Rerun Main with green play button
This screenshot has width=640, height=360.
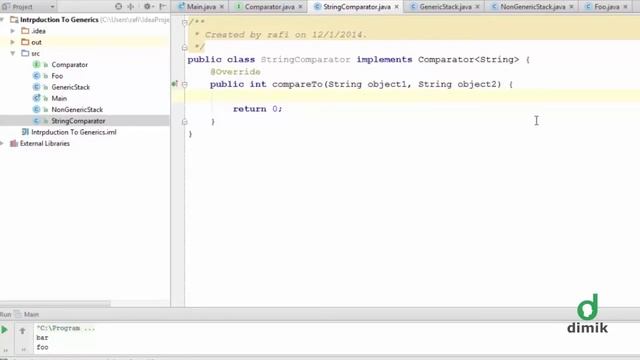(x=4, y=330)
